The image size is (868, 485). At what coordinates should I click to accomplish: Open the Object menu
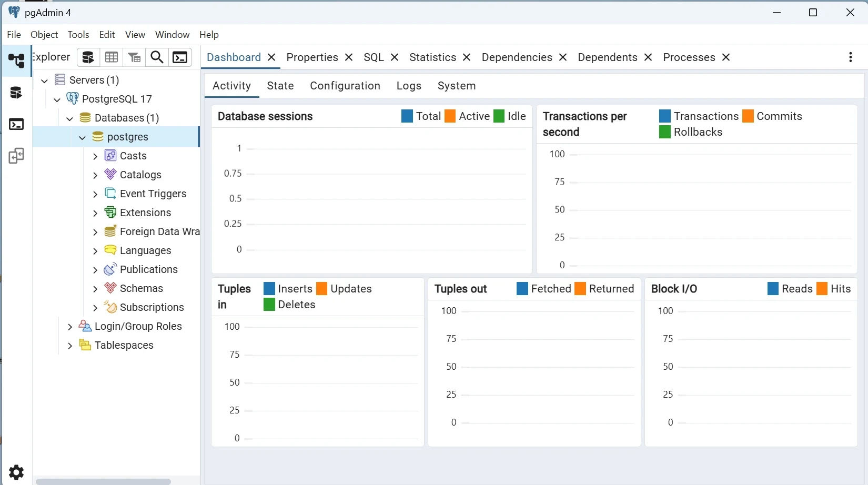point(44,35)
